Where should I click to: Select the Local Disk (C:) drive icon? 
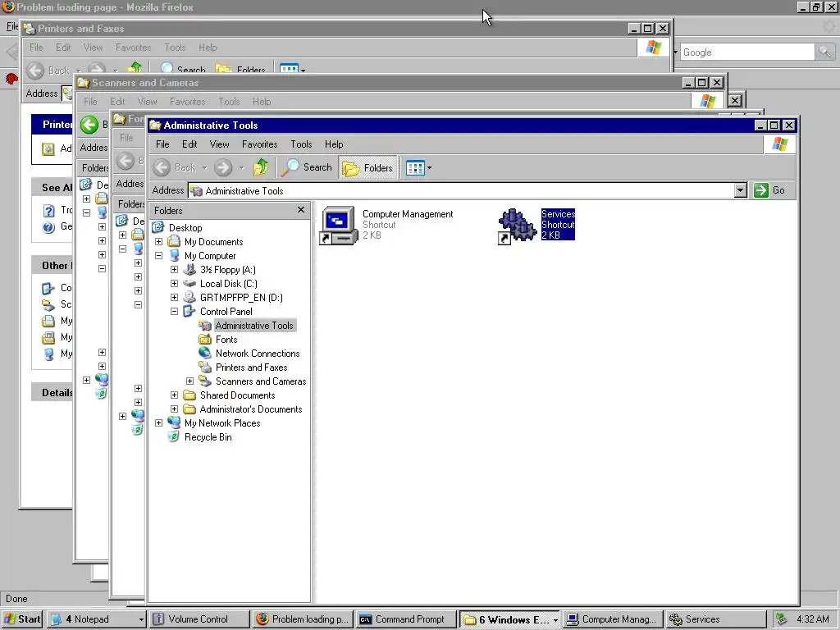pos(189,283)
